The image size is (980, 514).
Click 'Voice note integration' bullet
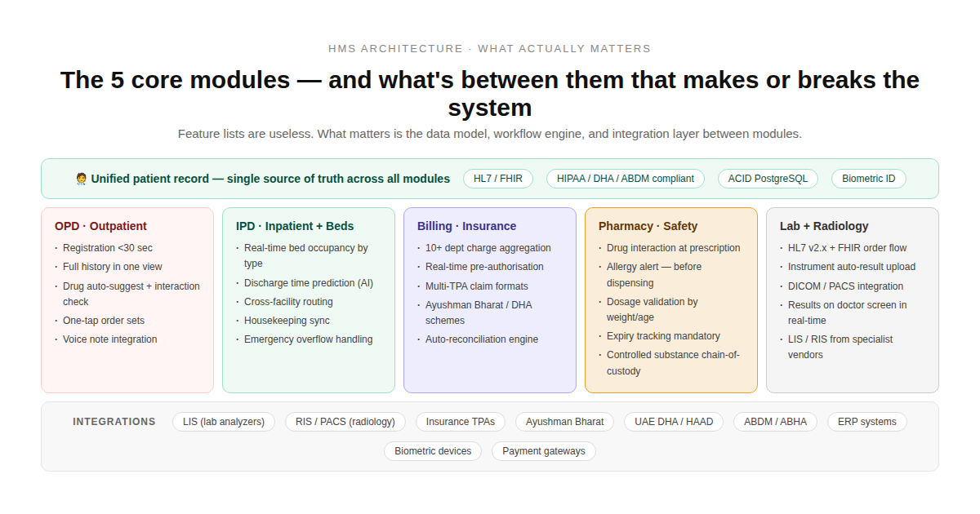110,339
